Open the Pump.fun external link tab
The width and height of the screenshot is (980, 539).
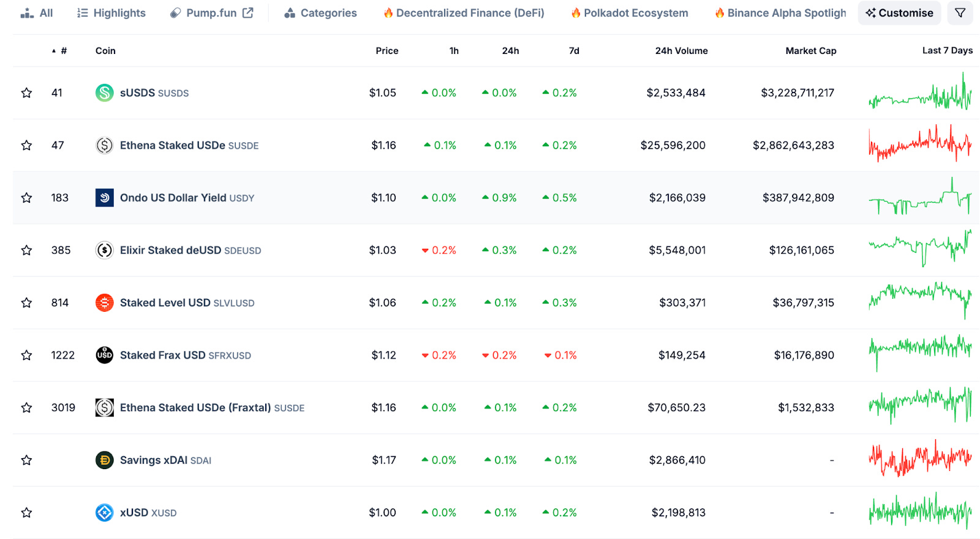pyautogui.click(x=211, y=13)
